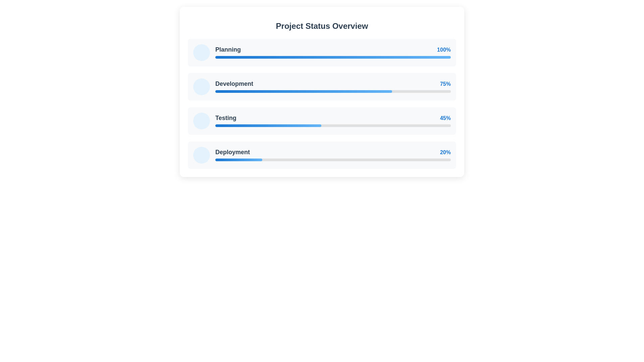Click the circular icon beside Planning
This screenshot has width=644, height=362.
(x=201, y=52)
